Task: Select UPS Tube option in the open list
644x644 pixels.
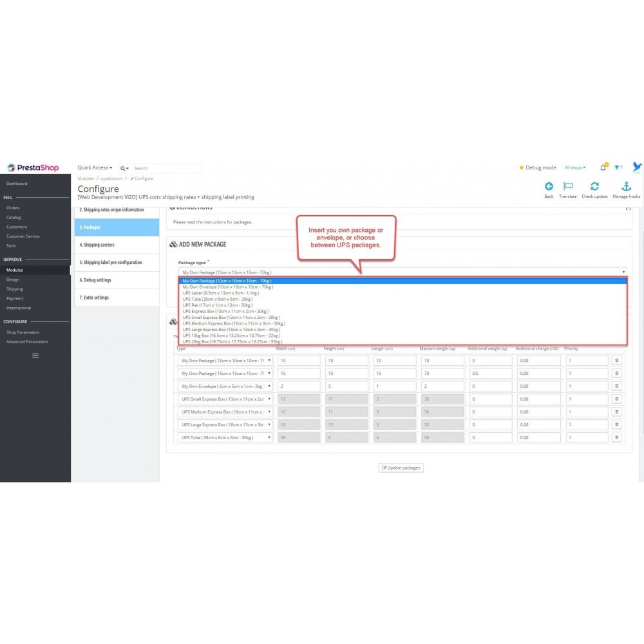Action: tap(402, 299)
